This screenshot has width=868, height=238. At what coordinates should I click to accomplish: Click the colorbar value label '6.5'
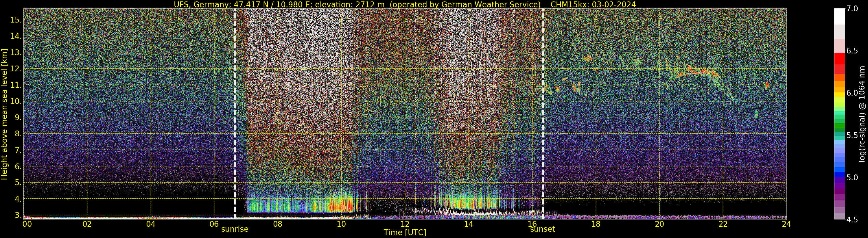(852, 51)
